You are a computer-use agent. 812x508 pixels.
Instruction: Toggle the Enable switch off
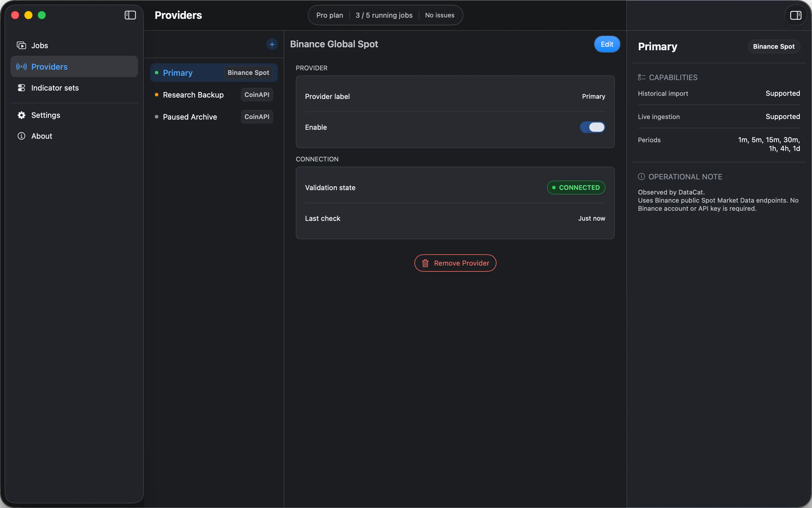coord(592,127)
